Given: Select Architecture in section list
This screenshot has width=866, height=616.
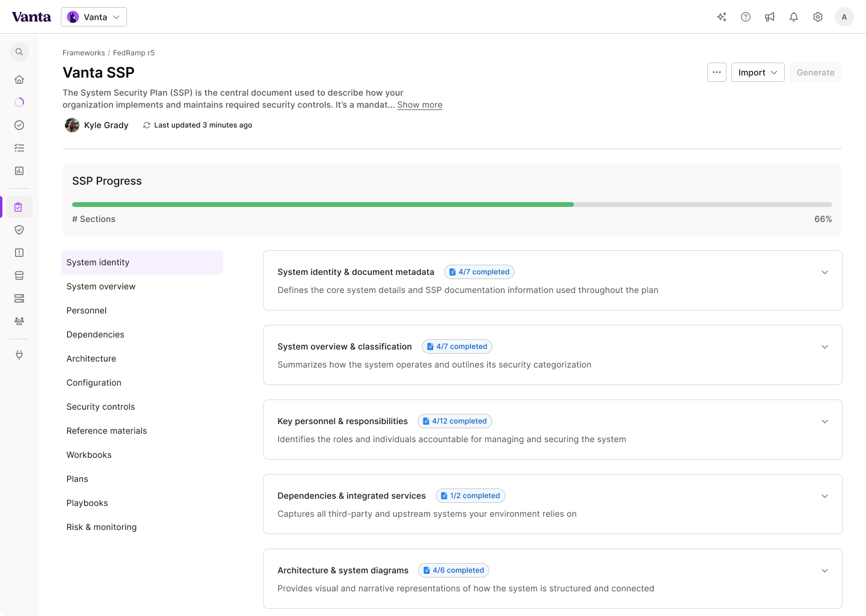Looking at the screenshot, I should click(x=142, y=359).
